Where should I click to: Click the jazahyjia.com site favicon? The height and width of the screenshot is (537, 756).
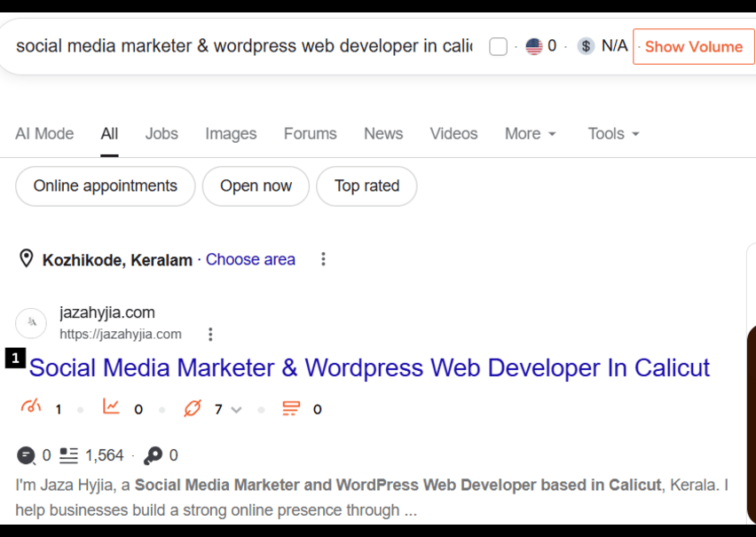point(31,323)
